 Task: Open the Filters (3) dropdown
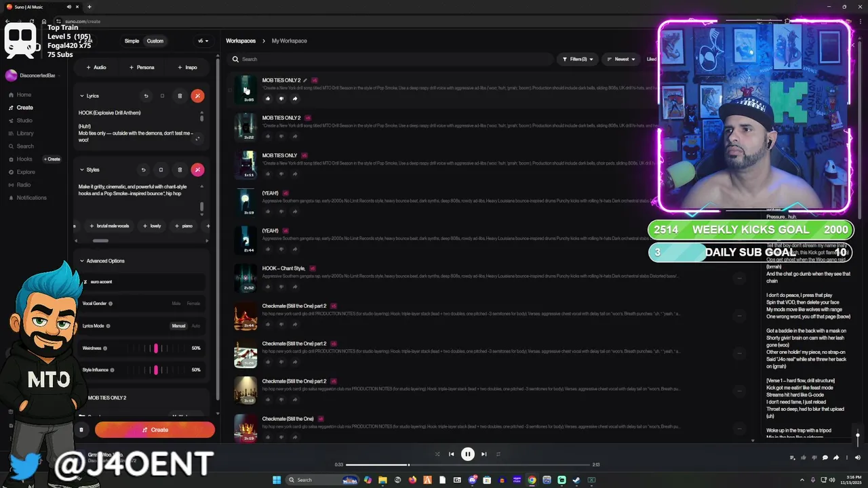click(578, 59)
